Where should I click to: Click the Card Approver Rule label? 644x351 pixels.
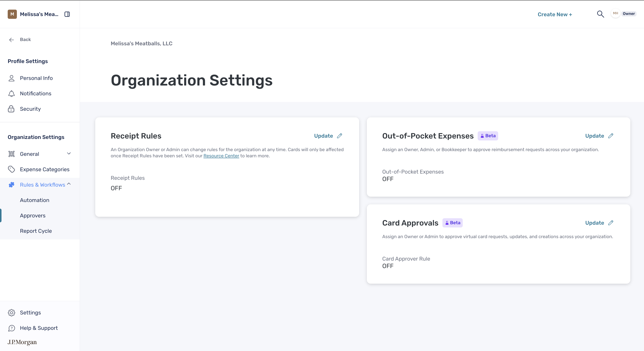406,259
